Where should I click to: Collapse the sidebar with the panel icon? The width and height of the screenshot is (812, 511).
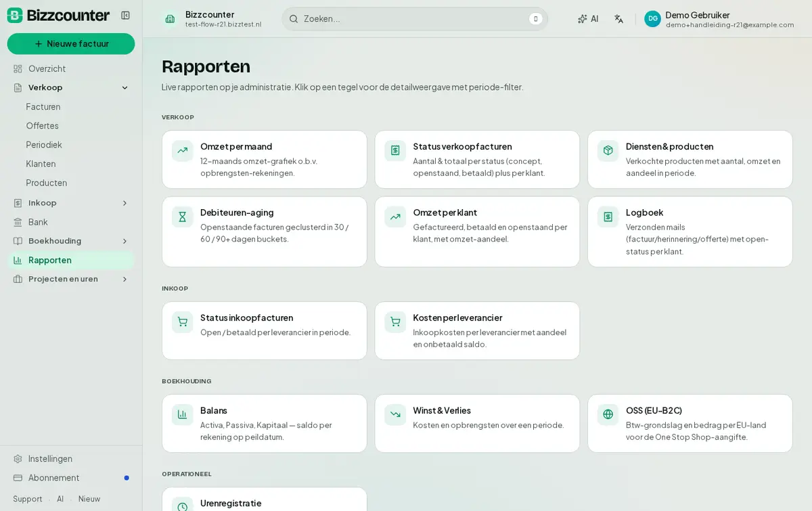(x=125, y=16)
